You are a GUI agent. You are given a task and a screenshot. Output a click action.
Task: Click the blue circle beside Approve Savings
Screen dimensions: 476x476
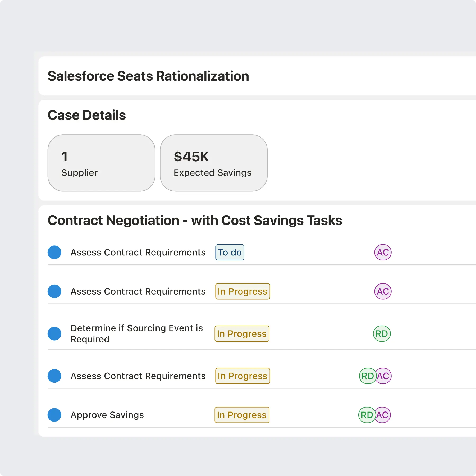pyautogui.click(x=54, y=415)
